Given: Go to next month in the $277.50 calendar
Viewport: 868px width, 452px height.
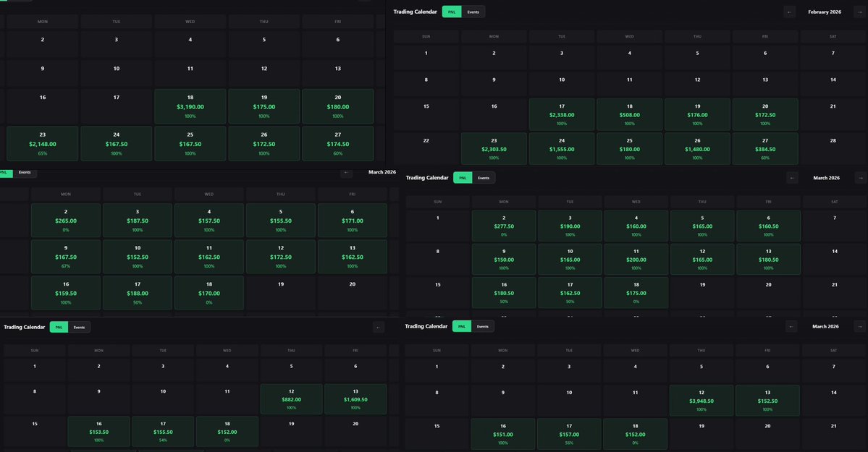Looking at the screenshot, I should point(860,178).
